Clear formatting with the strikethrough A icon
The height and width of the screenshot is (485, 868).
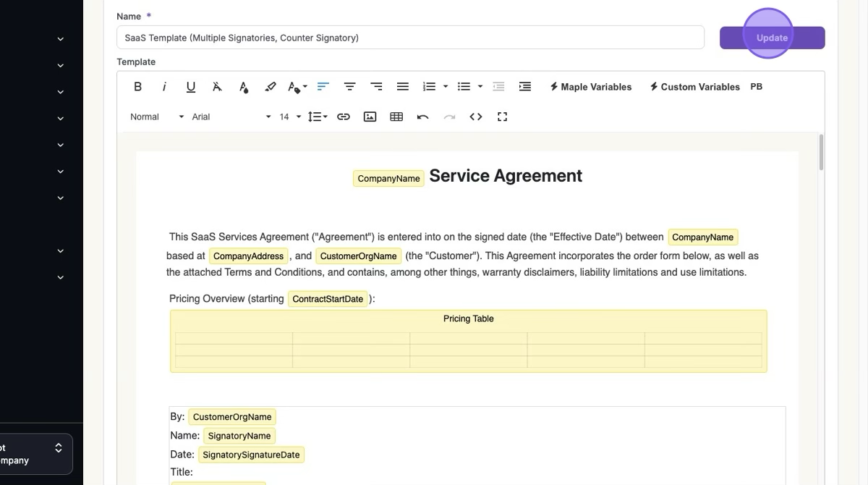pos(217,87)
